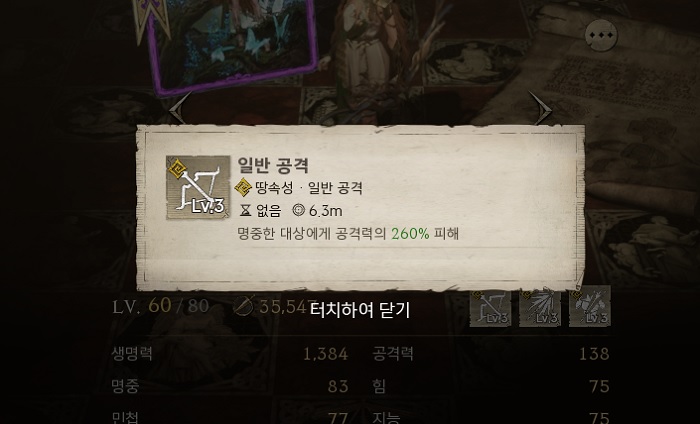This screenshot has width=700, height=424.
Task: Open the three-dot more options menu
Action: pyautogui.click(x=601, y=35)
